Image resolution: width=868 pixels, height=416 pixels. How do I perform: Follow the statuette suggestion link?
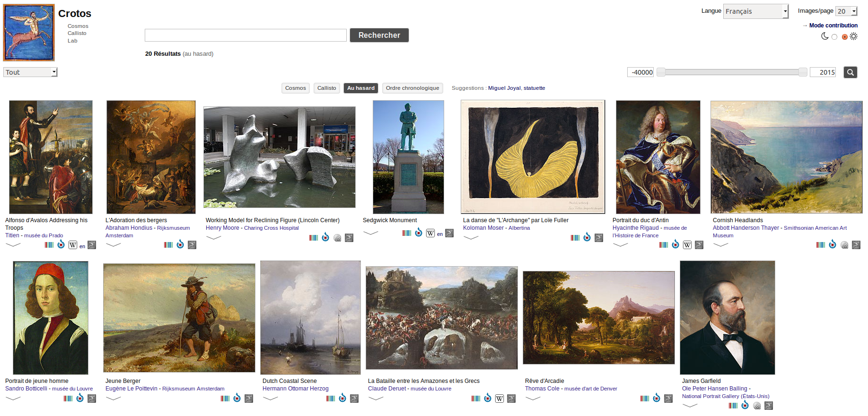pos(535,88)
